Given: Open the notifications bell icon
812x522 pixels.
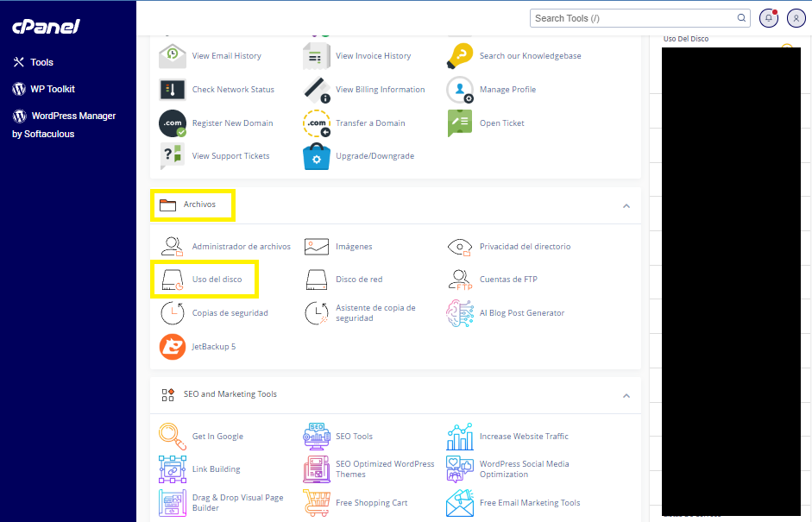Looking at the screenshot, I should pos(769,18).
